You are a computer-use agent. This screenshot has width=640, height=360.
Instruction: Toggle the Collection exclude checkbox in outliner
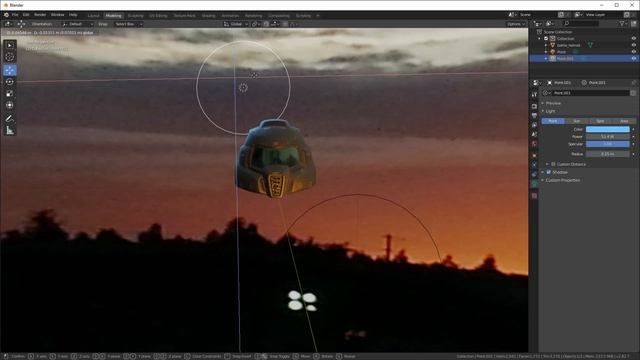546,38
